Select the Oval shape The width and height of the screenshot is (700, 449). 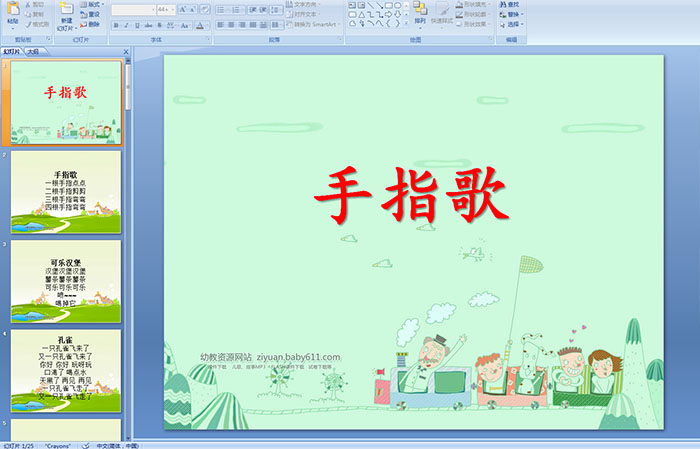(397, 5)
